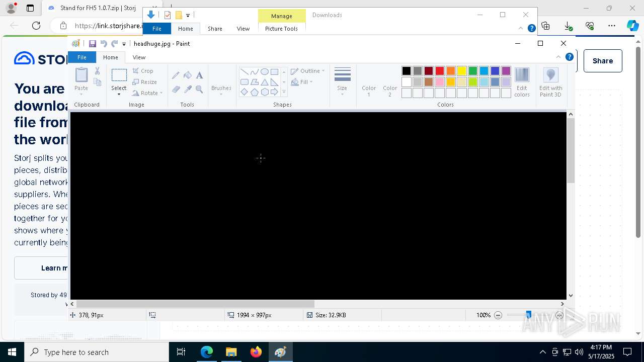Viewport: 644px width, 362px height.
Task: Choose the Curve shape
Action: (x=254, y=72)
